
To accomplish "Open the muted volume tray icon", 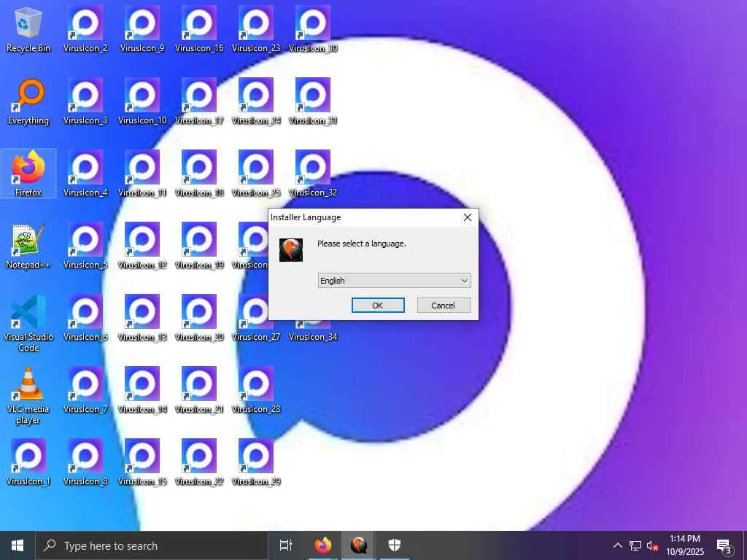I will point(652,545).
